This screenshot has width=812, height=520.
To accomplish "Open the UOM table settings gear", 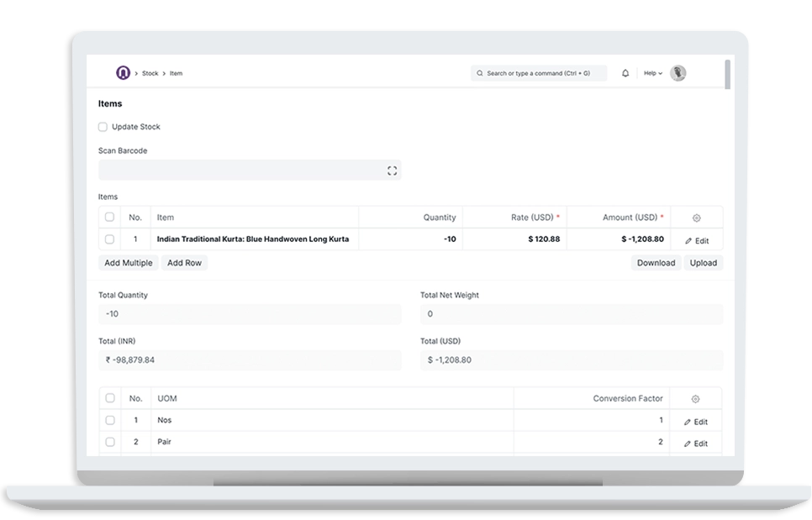I will click(x=696, y=397).
